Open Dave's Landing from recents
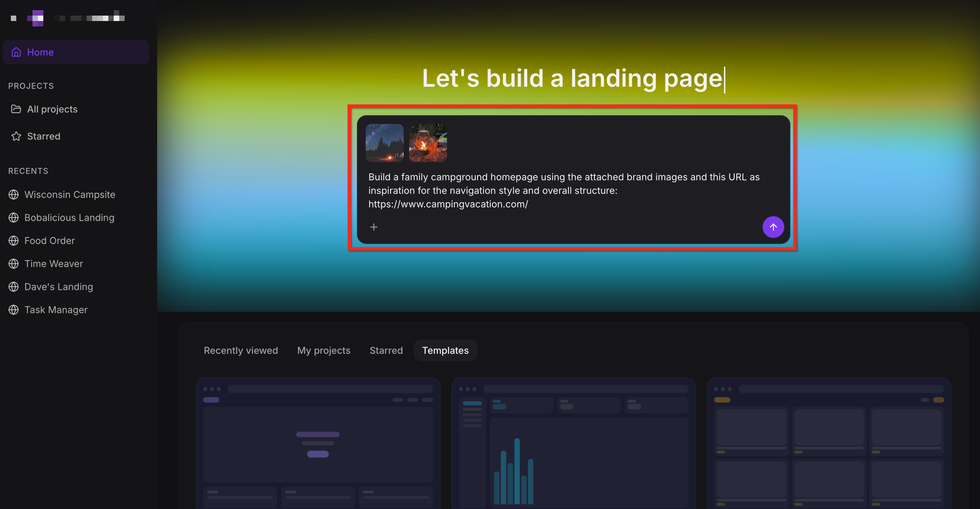The width and height of the screenshot is (980, 509). click(x=59, y=287)
